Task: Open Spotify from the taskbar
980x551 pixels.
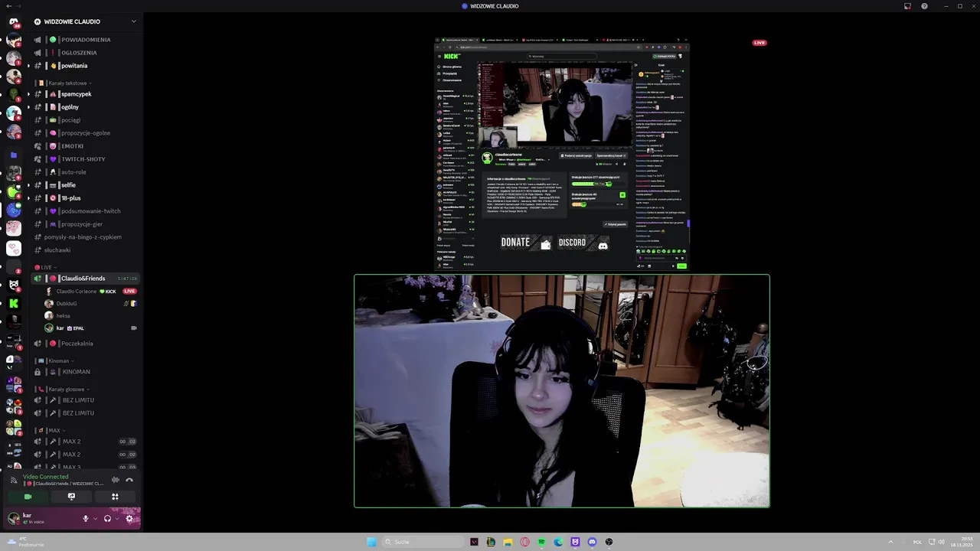Action: tap(541, 542)
